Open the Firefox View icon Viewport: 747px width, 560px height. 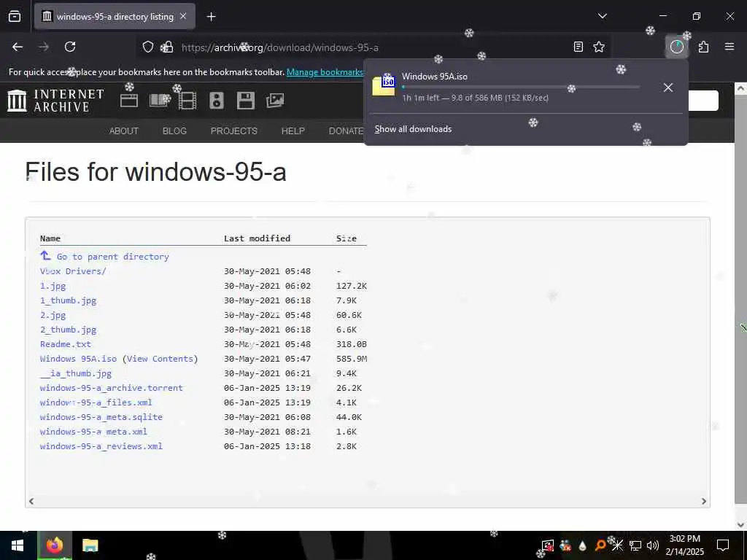pos(15,17)
